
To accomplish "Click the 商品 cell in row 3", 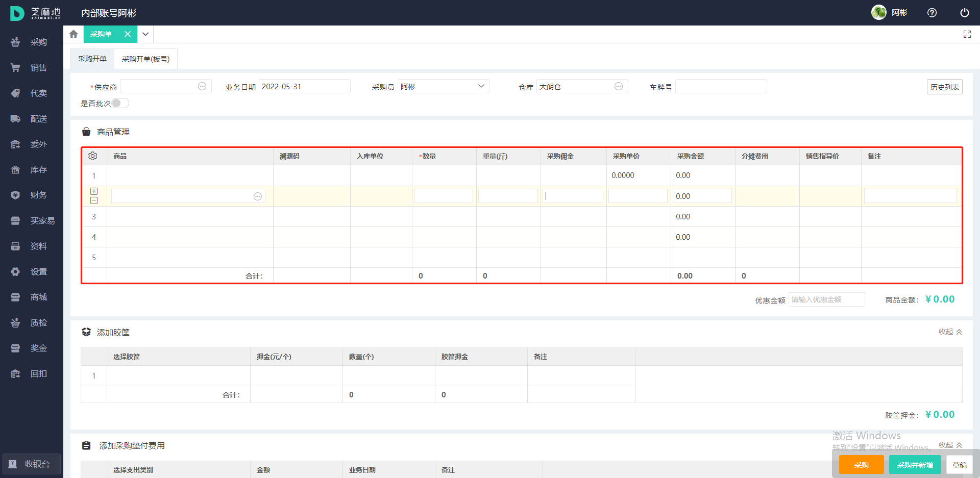I will point(190,217).
